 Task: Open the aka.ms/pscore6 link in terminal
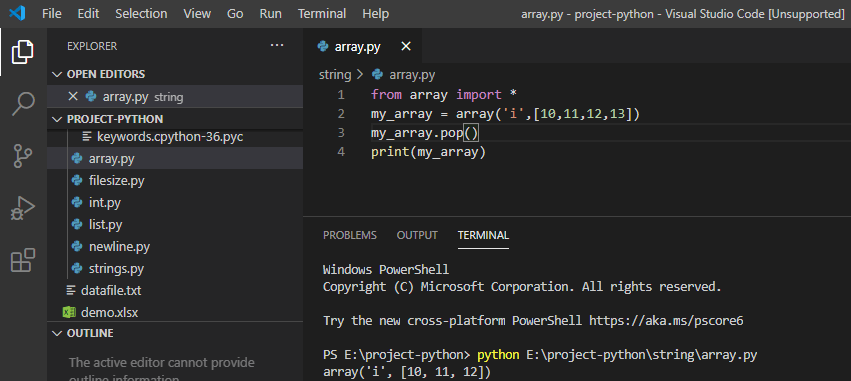[x=666, y=321]
